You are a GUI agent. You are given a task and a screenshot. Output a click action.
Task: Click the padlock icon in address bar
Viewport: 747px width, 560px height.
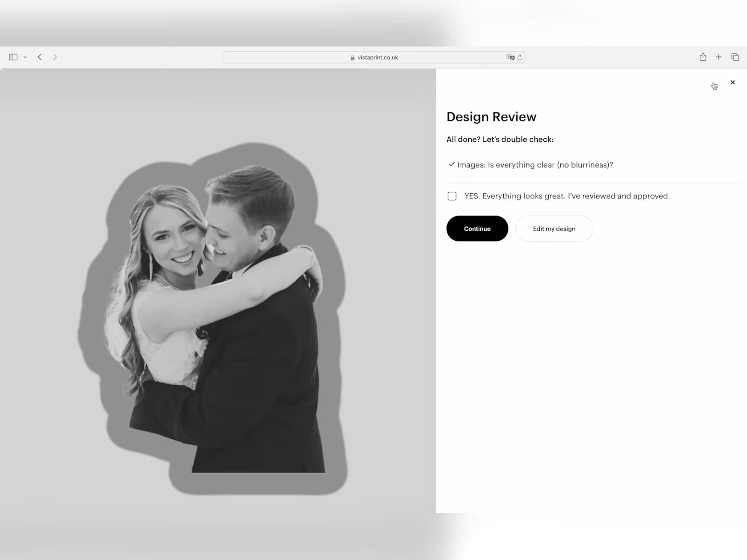[352, 57]
